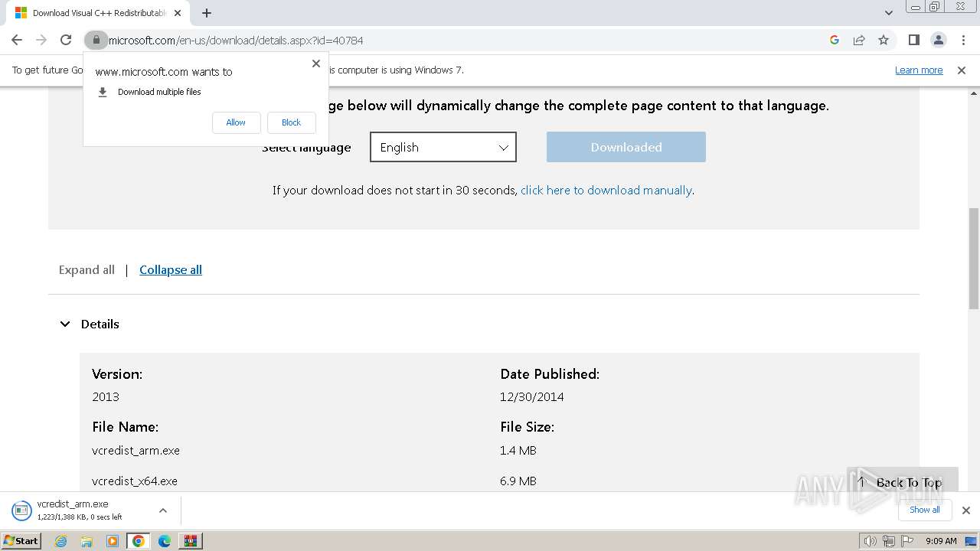This screenshot has height=551, width=980.
Task: Open the Windows Start menu
Action: coord(21,540)
